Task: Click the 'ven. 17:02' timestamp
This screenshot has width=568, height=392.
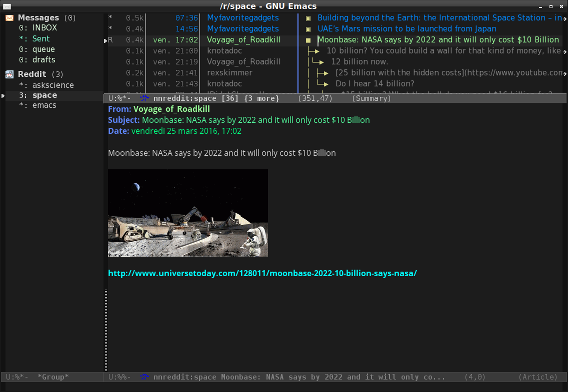Action: 175,40
